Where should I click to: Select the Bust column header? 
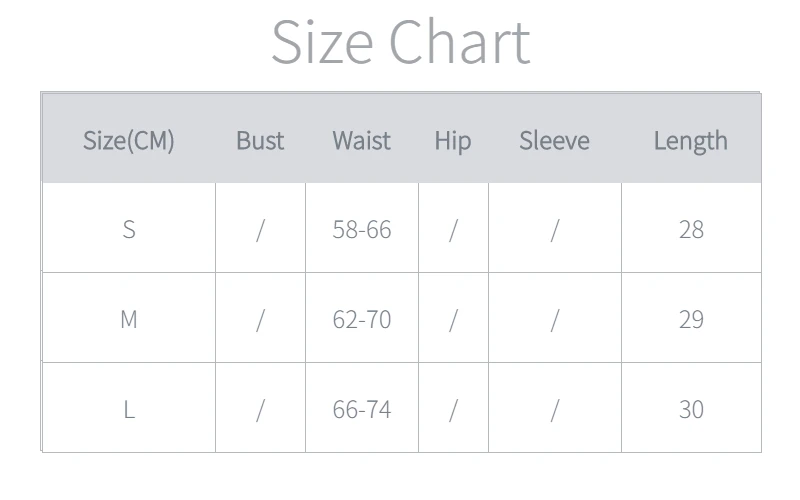point(260,140)
